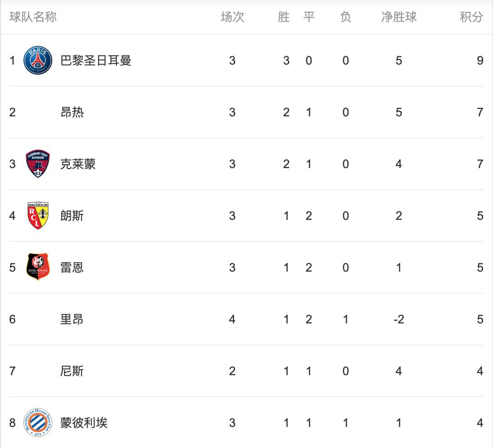This screenshot has height=448, width=493.
Task: Click the 胜 column header
Action: coord(284,17)
